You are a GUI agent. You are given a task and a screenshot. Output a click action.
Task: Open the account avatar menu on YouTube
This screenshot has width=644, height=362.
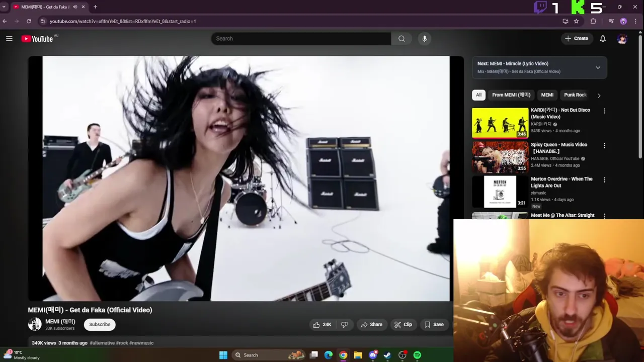622,39
